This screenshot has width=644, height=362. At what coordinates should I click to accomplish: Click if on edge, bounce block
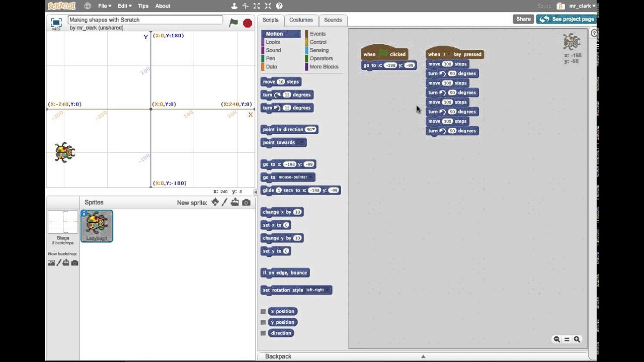tap(285, 273)
